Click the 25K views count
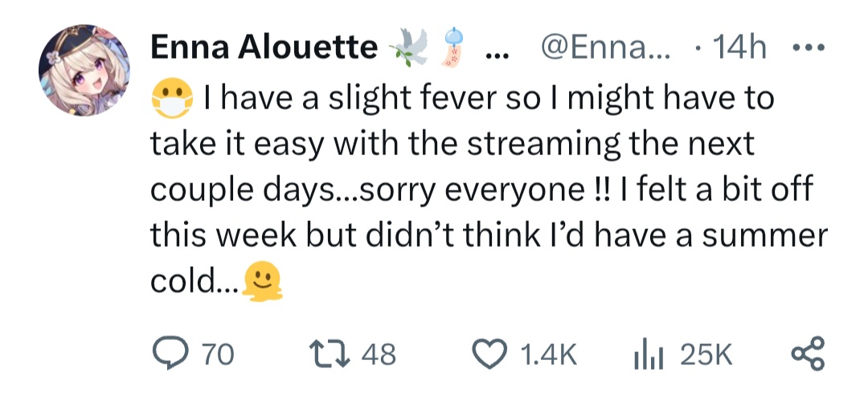 pos(706,354)
